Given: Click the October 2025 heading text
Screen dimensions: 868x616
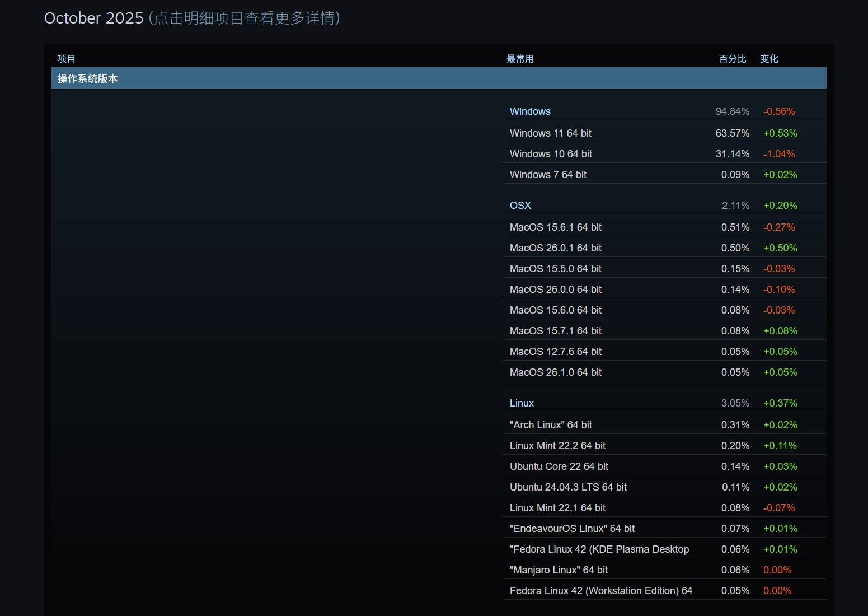Looking at the screenshot, I should (x=94, y=18).
